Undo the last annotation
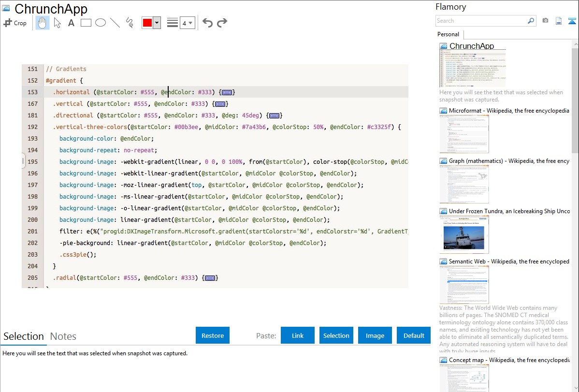 (x=207, y=23)
